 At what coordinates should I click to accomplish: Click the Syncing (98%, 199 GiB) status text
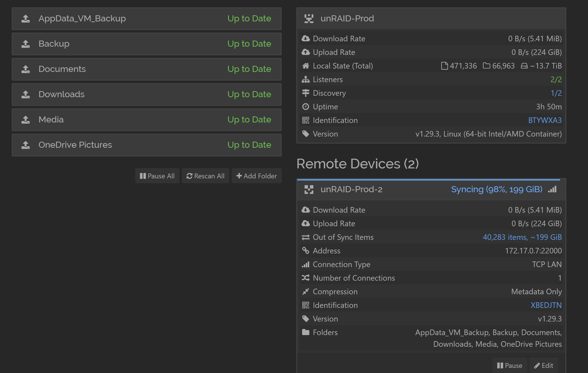[497, 190]
